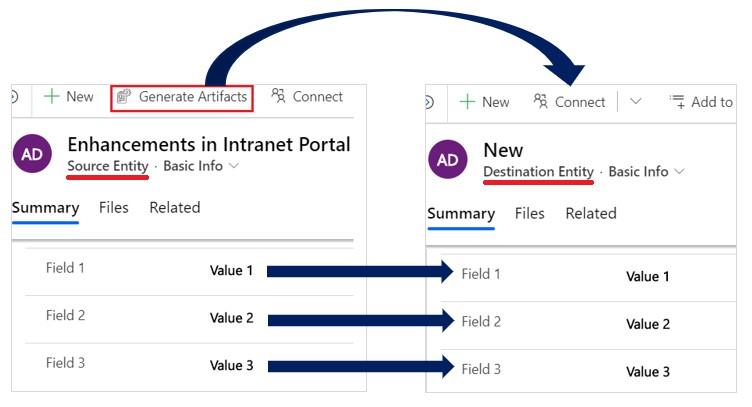Click Add to list icon in Destination panel
Viewport: 752px width, 407px height.
point(677,102)
